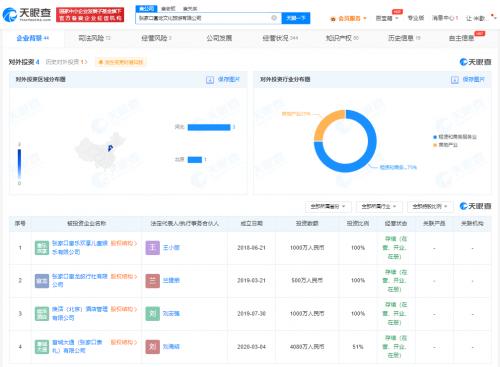The width and height of the screenshot is (500, 367).
Task: Click the blue-to-white map legend scale
Action: tap(19, 164)
